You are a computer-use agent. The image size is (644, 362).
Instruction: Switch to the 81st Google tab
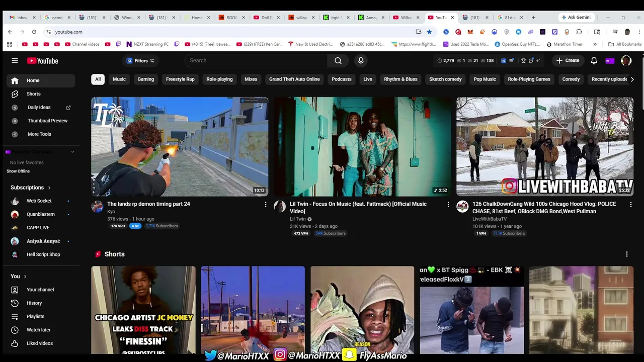point(510,18)
